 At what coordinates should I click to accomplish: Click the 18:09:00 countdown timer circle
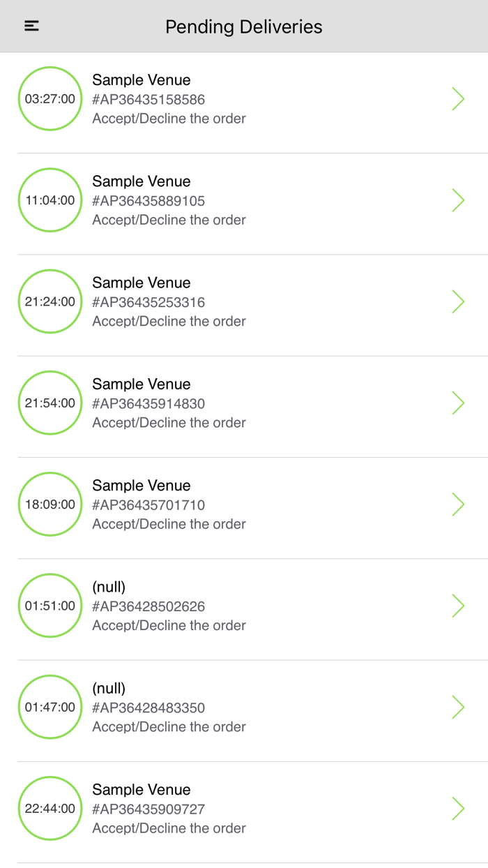click(49, 504)
